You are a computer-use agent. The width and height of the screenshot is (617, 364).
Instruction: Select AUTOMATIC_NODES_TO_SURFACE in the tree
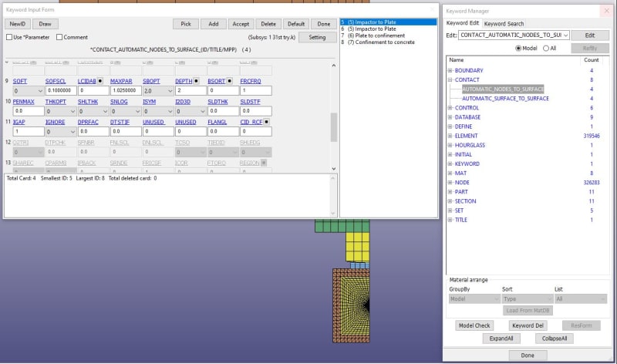[x=503, y=89]
